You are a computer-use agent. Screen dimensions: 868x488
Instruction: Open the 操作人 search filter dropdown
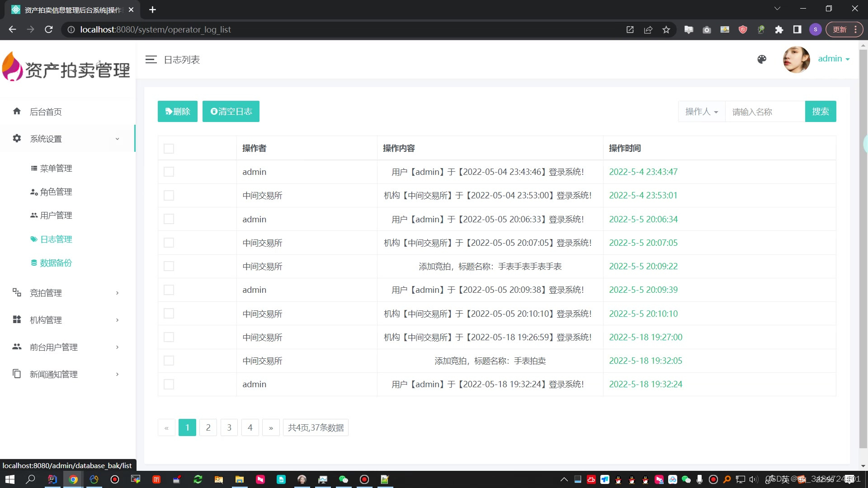coord(701,112)
